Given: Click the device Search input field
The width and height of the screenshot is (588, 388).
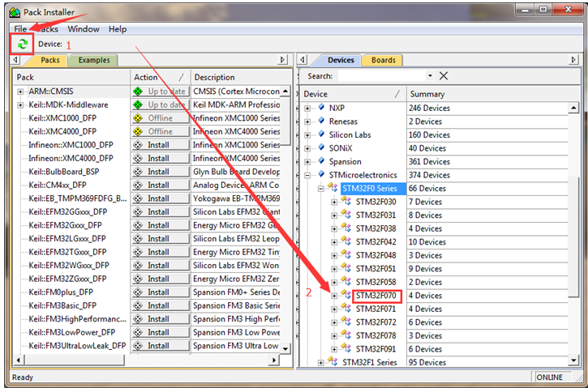Looking at the screenshot, I should click(382, 76).
